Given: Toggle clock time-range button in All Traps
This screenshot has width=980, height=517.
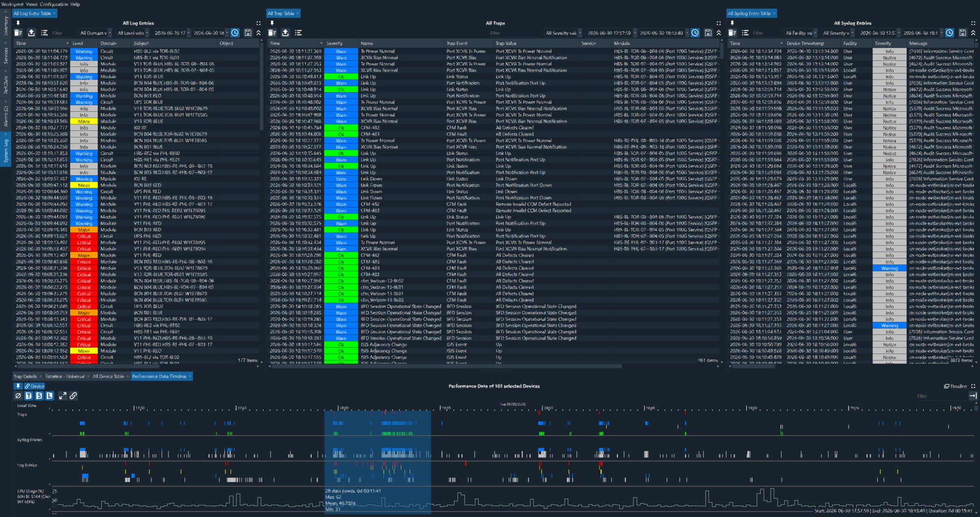Looking at the screenshot, I should coord(695,33).
